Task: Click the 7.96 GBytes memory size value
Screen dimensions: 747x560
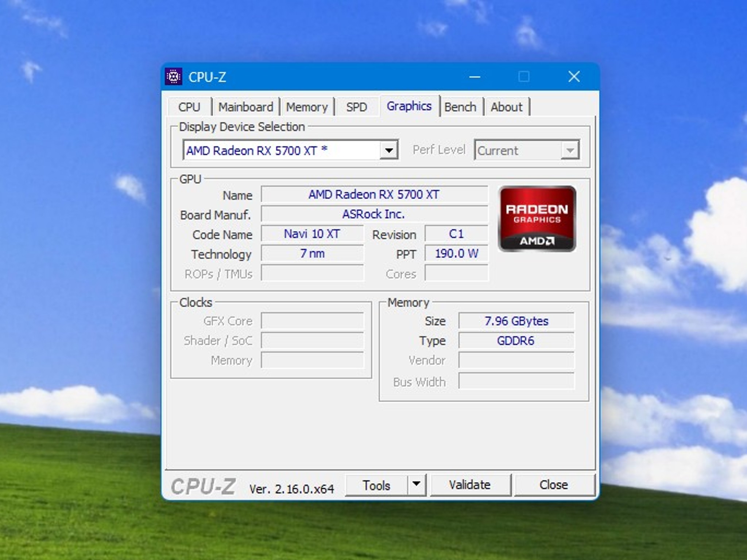Action: point(516,321)
